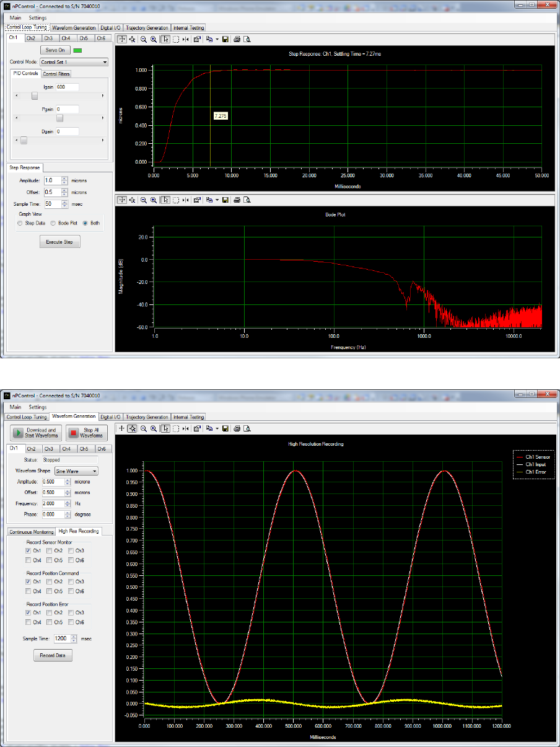Image resolution: width=560 pixels, height=747 pixels.
Task: Click zoom in on Step Response graph toolbar
Action: pyautogui.click(x=153, y=38)
